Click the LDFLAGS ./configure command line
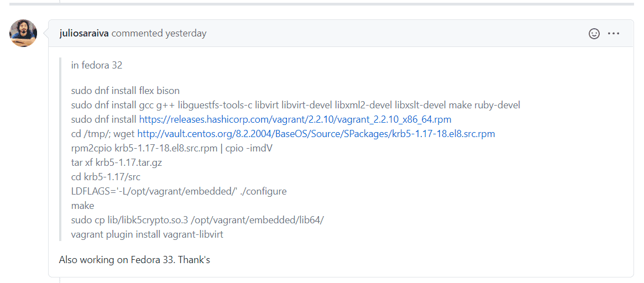This screenshot has height=283, width=644. click(179, 191)
